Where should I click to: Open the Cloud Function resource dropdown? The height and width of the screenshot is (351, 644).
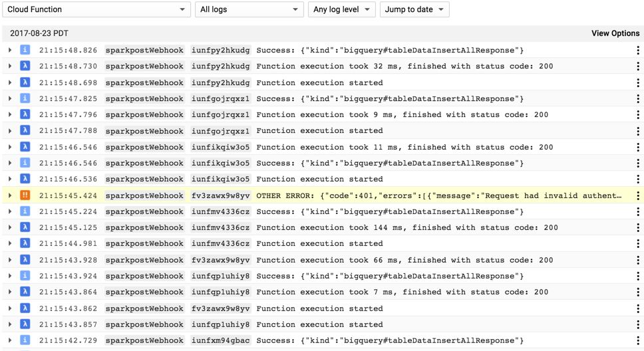click(96, 9)
